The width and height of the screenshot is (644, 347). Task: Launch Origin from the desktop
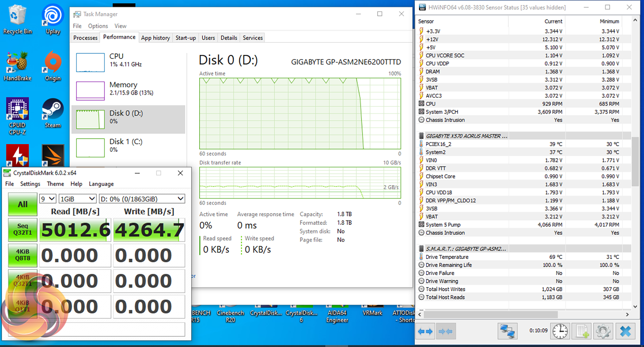(53, 67)
